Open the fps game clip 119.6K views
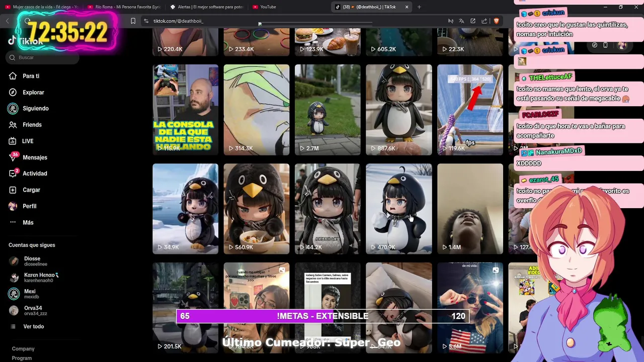 (470, 110)
